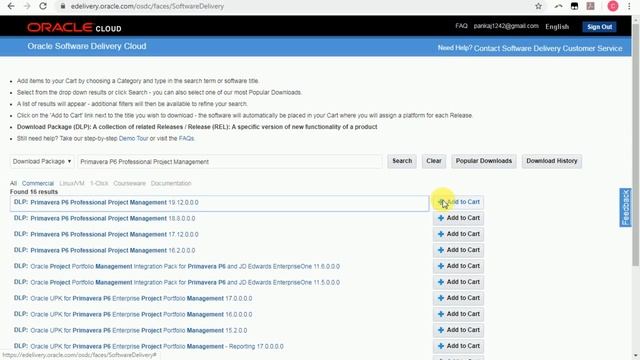Click the PDF extension icon in the toolbar
This screenshot has height=360, width=640.
tap(590, 6)
